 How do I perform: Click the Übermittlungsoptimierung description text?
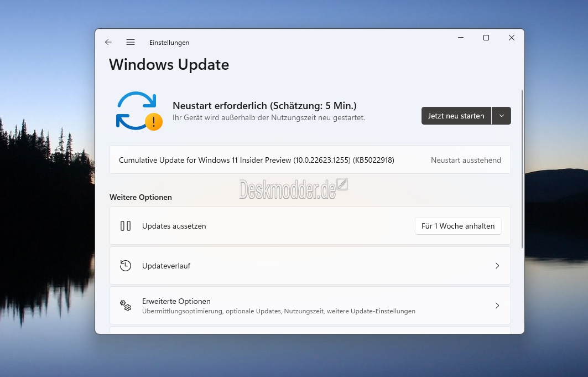279,311
